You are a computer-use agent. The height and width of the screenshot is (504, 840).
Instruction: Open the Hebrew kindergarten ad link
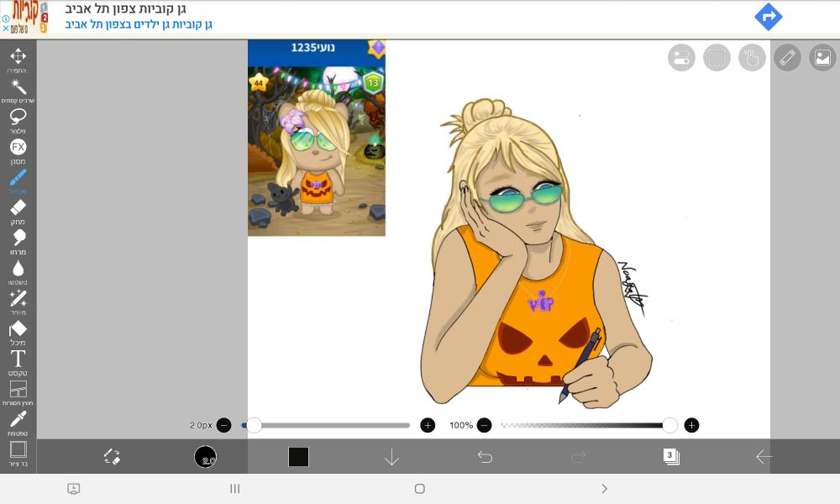click(139, 24)
